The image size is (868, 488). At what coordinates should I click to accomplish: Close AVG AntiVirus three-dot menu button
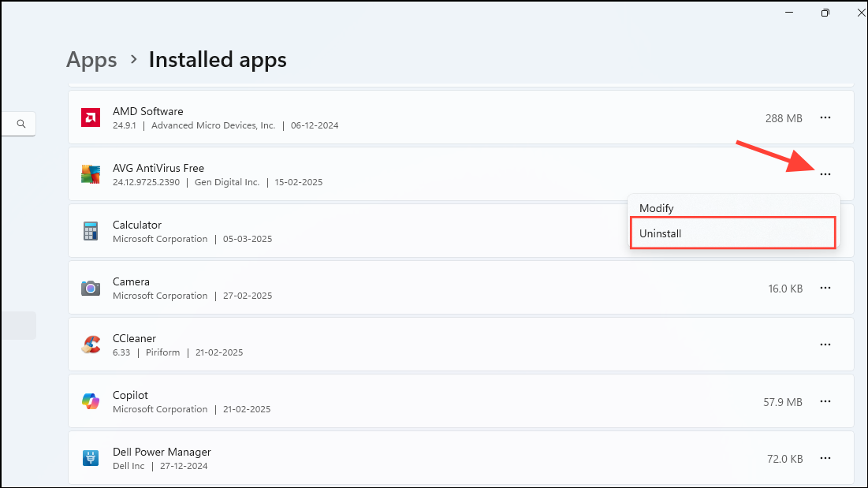(825, 174)
